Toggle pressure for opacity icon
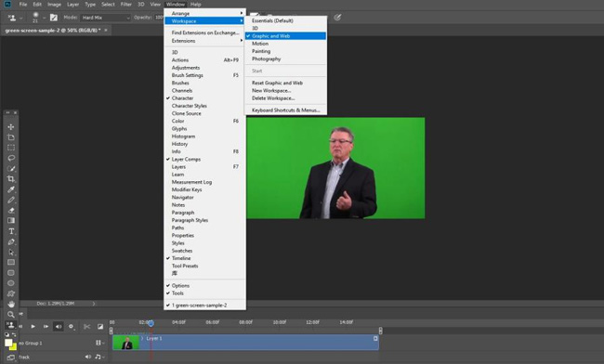 point(337,18)
